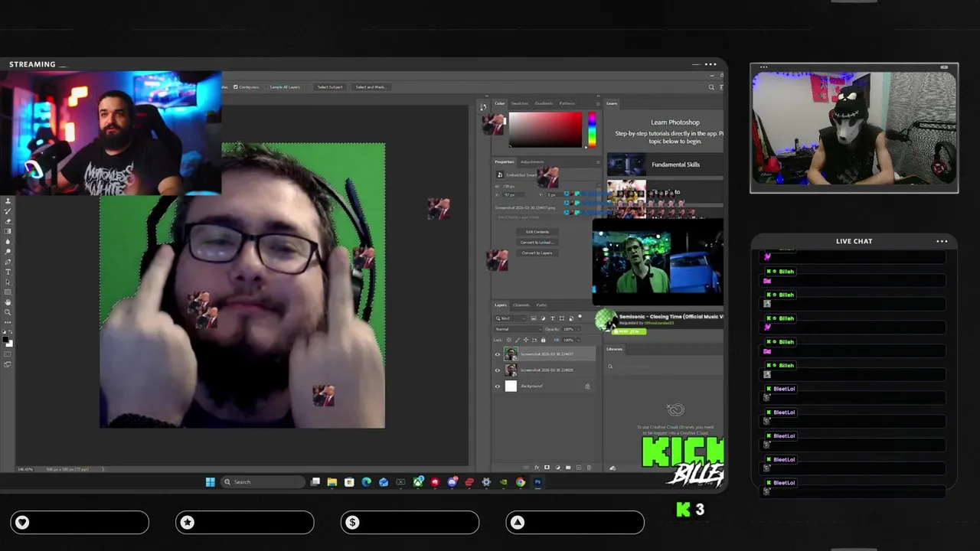The image size is (980, 551).
Task: Switch to the Channels tab
Action: click(521, 305)
